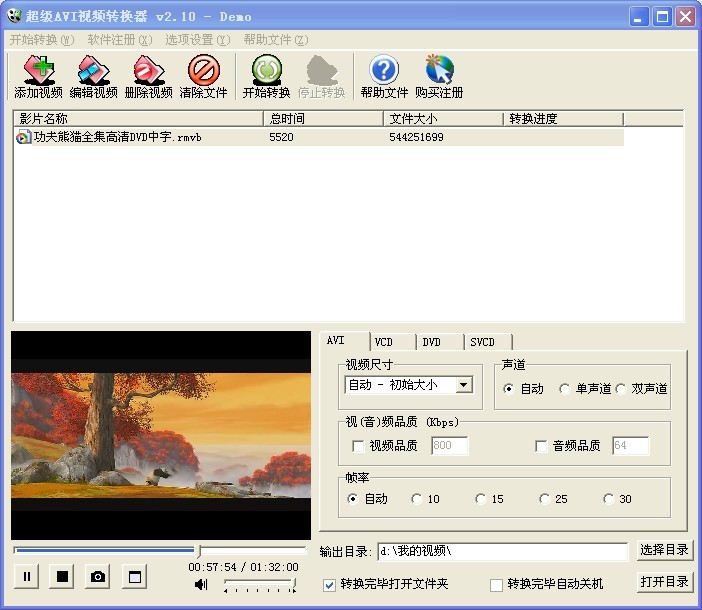Select 双声道 stereo radio button
Screen dimensions: 702x610
[x=621, y=388]
